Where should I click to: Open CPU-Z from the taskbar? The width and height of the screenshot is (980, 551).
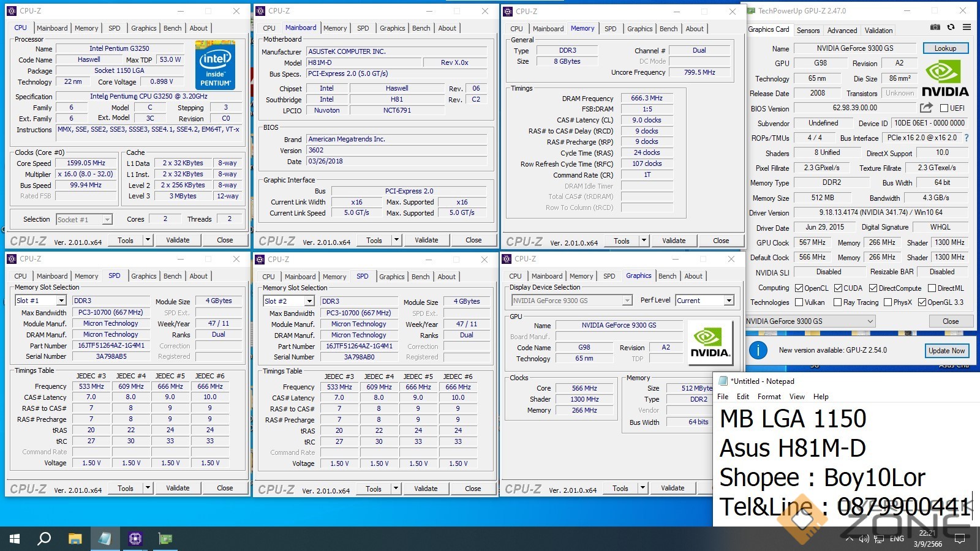click(x=135, y=539)
